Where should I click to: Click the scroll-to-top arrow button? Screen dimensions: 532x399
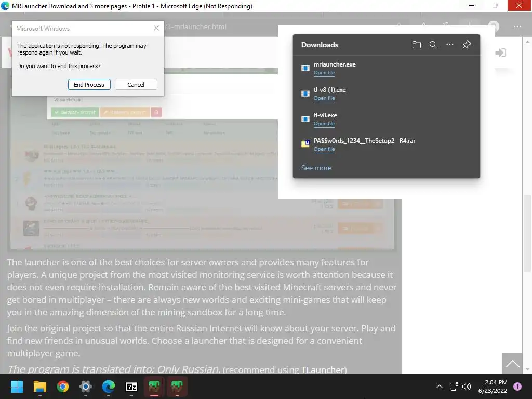512,363
